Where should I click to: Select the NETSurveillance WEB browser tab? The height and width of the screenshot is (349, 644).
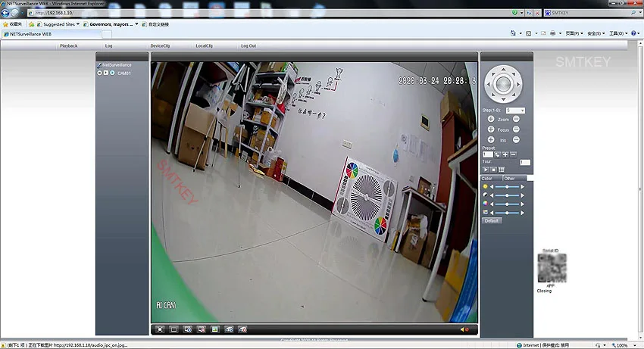pyautogui.click(x=52, y=34)
